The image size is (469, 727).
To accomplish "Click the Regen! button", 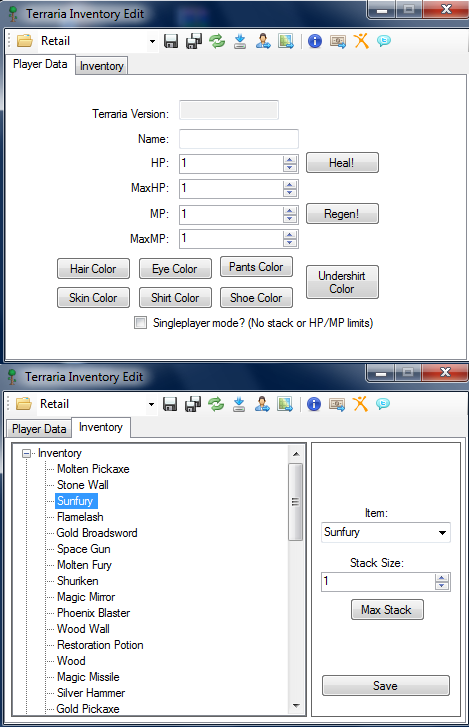I will click(342, 214).
